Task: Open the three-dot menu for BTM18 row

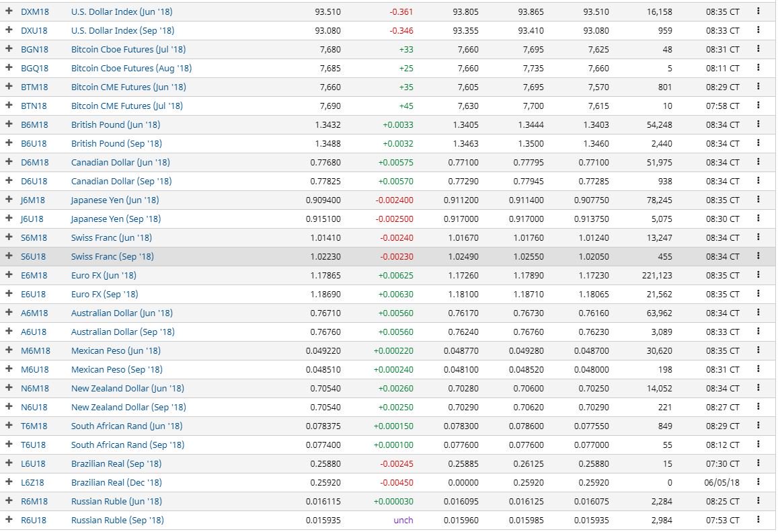Action: [x=758, y=86]
